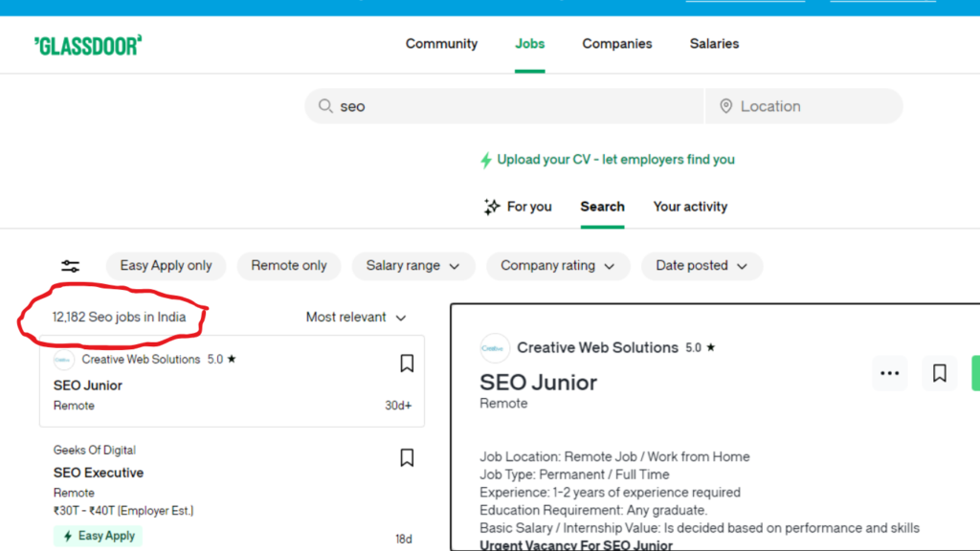Switch to the Search tab
Image resolution: width=980 pixels, height=551 pixels.
(602, 207)
